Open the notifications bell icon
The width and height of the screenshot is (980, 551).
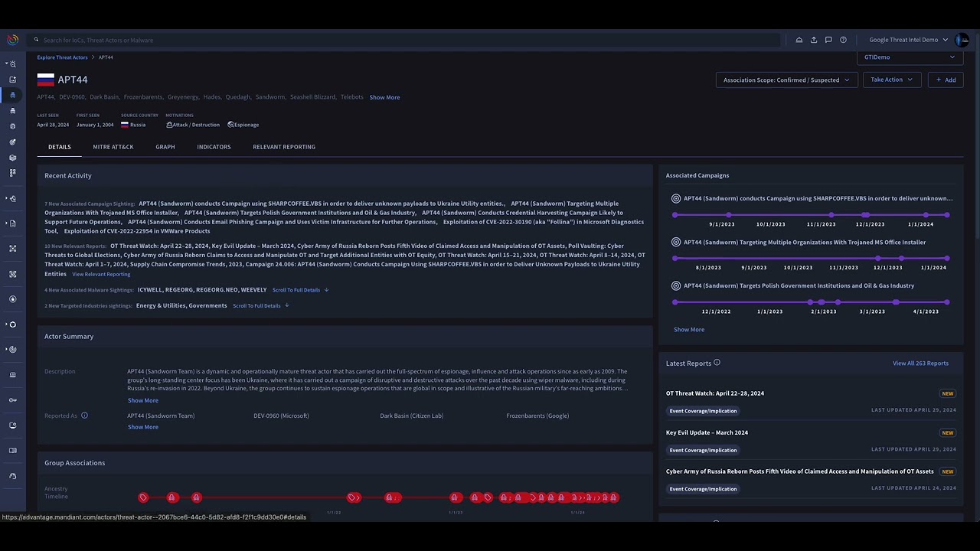tap(799, 40)
